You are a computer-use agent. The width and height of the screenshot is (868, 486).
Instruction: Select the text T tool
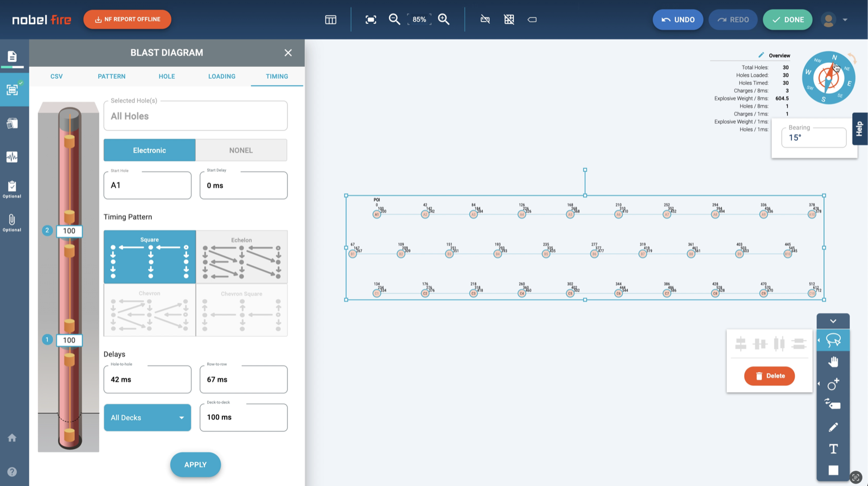(833, 449)
